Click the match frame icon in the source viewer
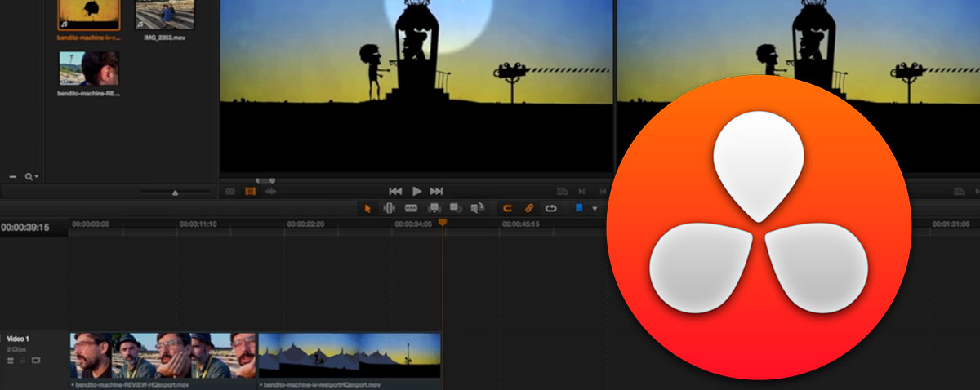 tap(562, 192)
